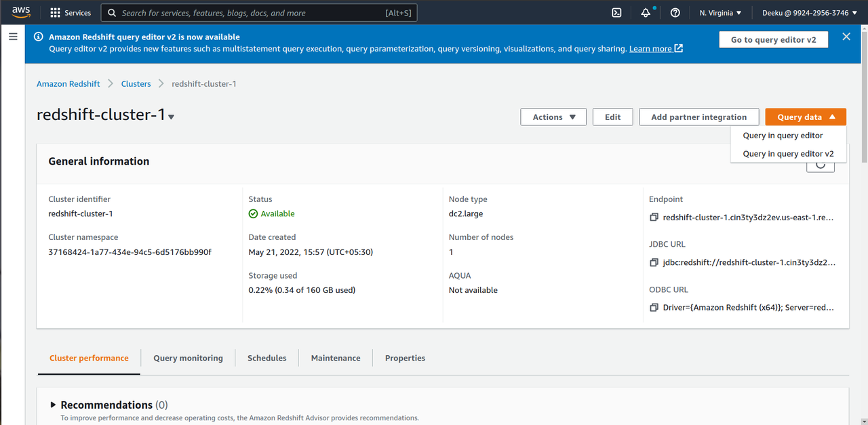Open the Services grid menu
Image resolution: width=868 pixels, height=425 pixels.
click(71, 13)
